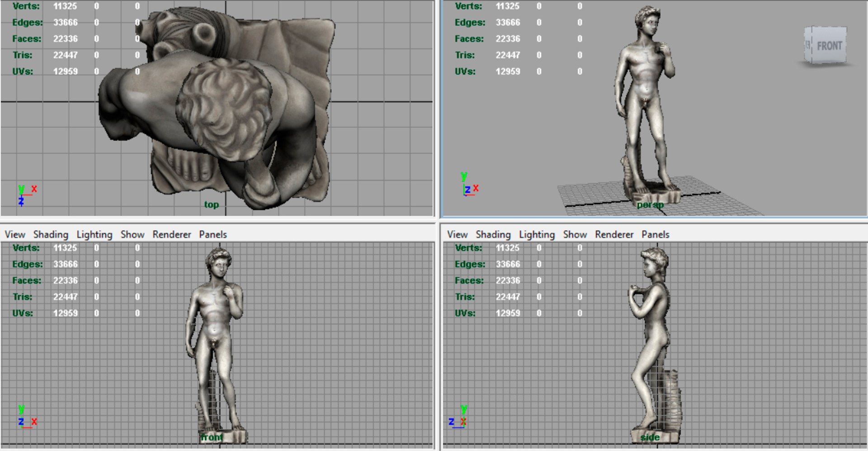Click the 'front' camera label
Viewport: 868px width, 451px height.
pos(212,437)
